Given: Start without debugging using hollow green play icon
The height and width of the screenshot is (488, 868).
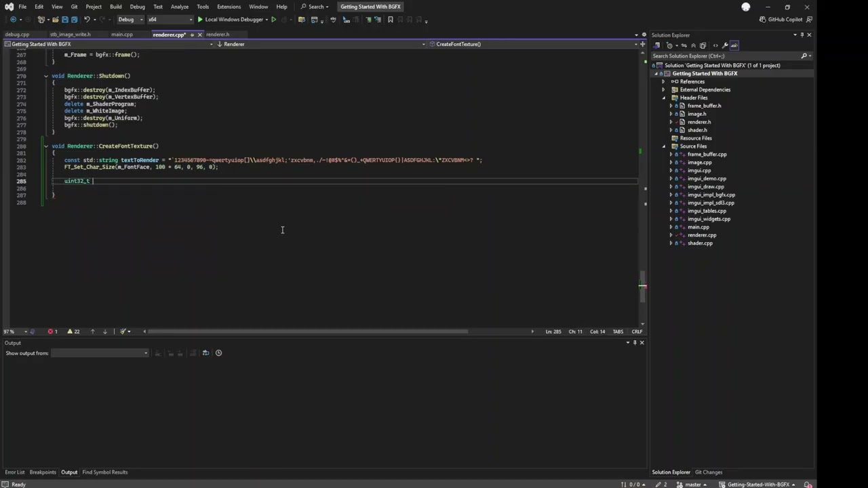Looking at the screenshot, I should click(x=274, y=20).
